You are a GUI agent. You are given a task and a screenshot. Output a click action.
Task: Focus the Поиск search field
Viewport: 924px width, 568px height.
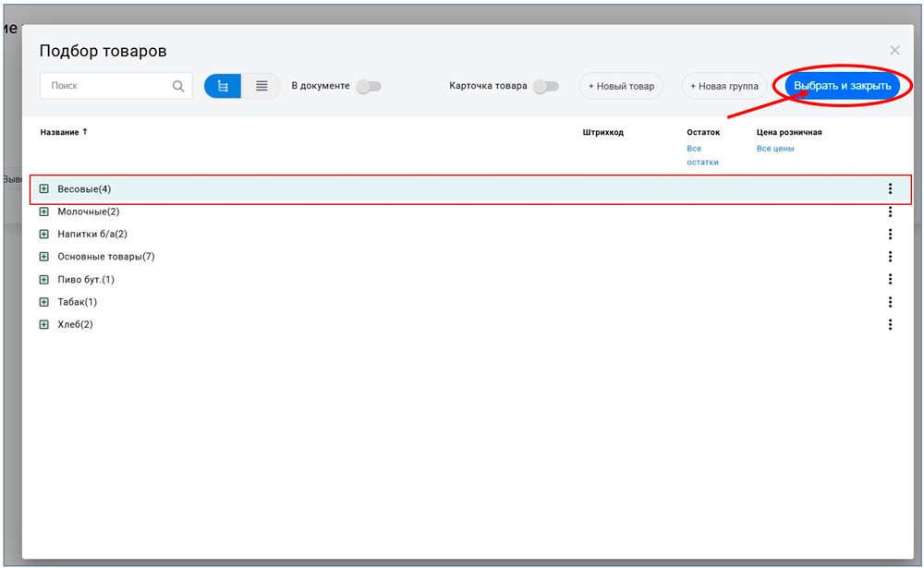pos(106,86)
